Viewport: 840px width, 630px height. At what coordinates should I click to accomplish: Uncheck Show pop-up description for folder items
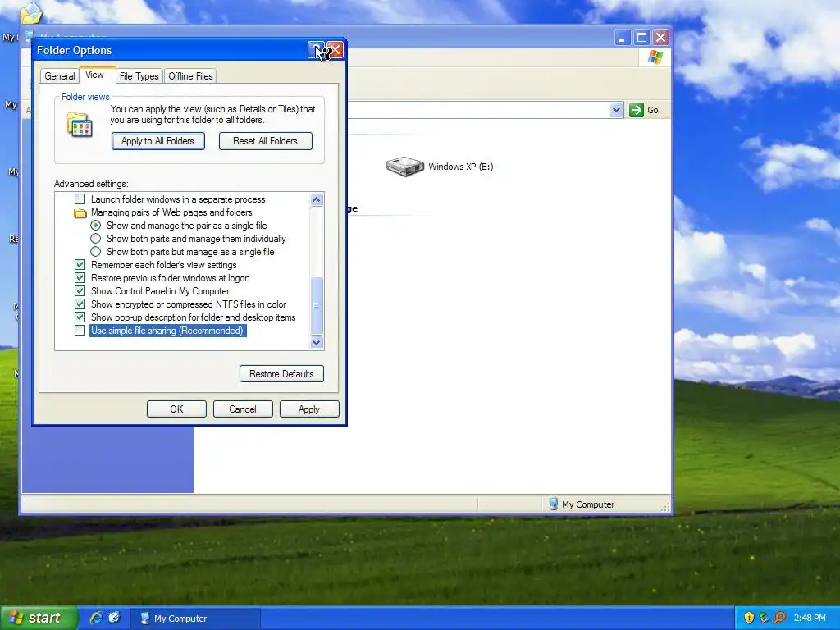80,317
